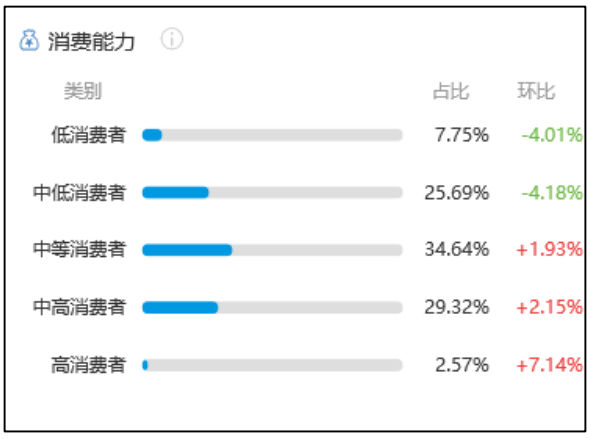Screen dimensions: 589x439
Task: Select the 消费能力 panel title
Action: 91,41
